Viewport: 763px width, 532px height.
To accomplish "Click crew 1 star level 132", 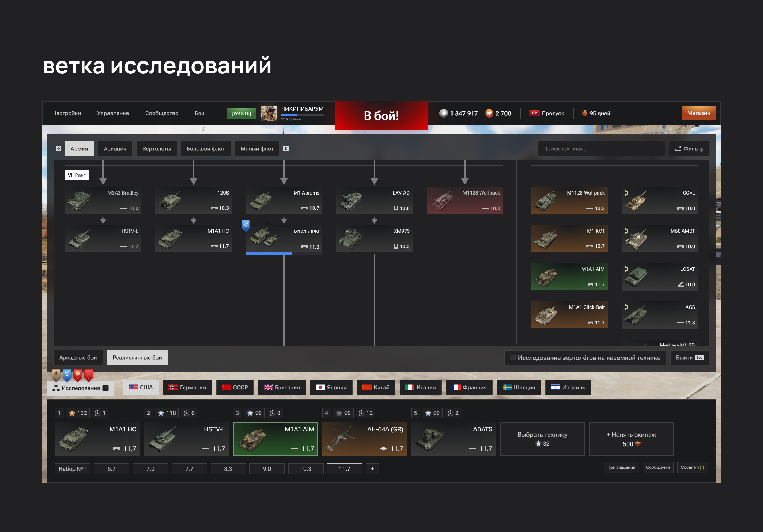I will point(78,413).
